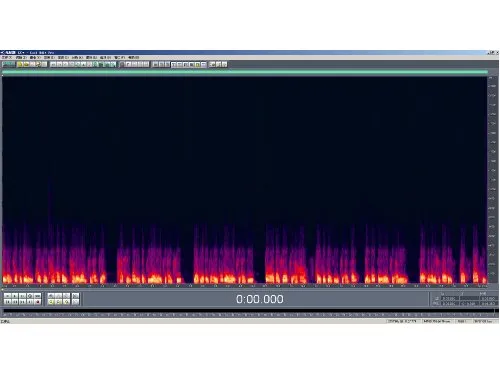Start playback with the Play button
Viewport: 500px width, 375px height.
point(15,296)
